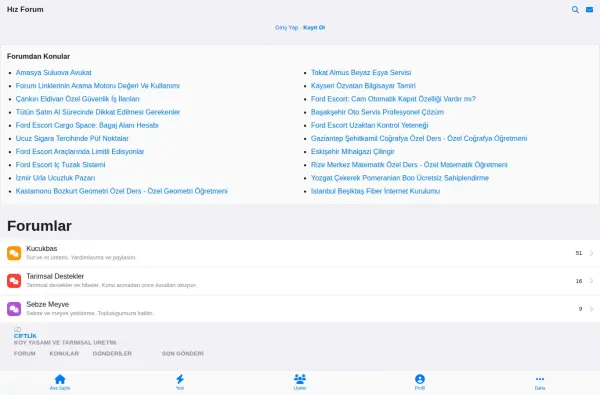Open Ford Escort Uzaktan Kontrol Yeteneği
Screen dimensions: 600x395
pos(370,126)
